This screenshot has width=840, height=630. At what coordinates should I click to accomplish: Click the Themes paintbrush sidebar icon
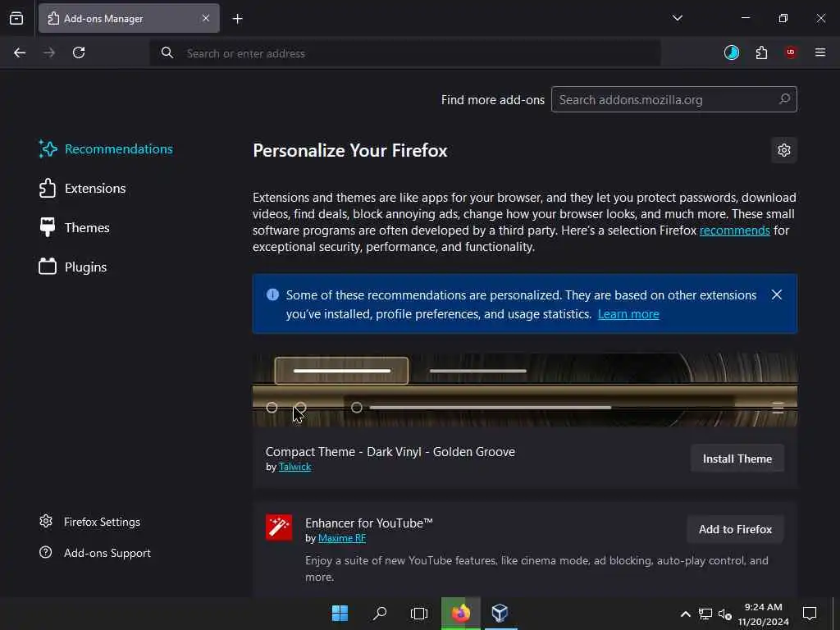(48, 228)
